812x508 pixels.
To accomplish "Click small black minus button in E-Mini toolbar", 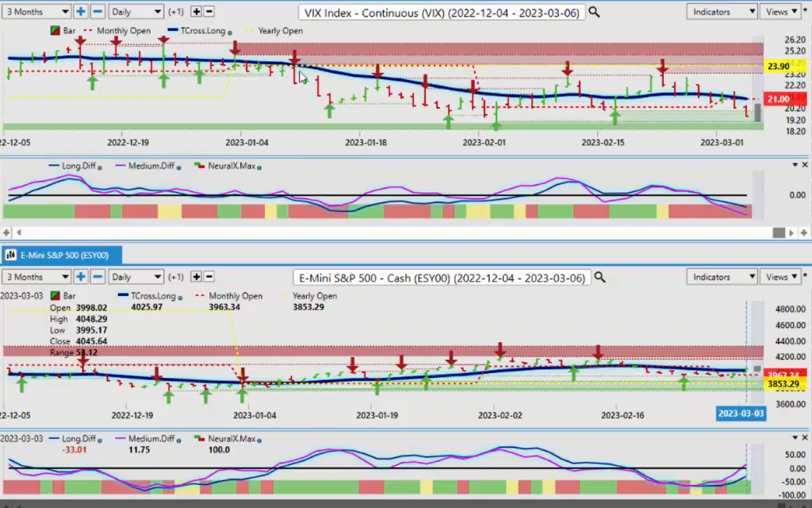I will 209,277.
